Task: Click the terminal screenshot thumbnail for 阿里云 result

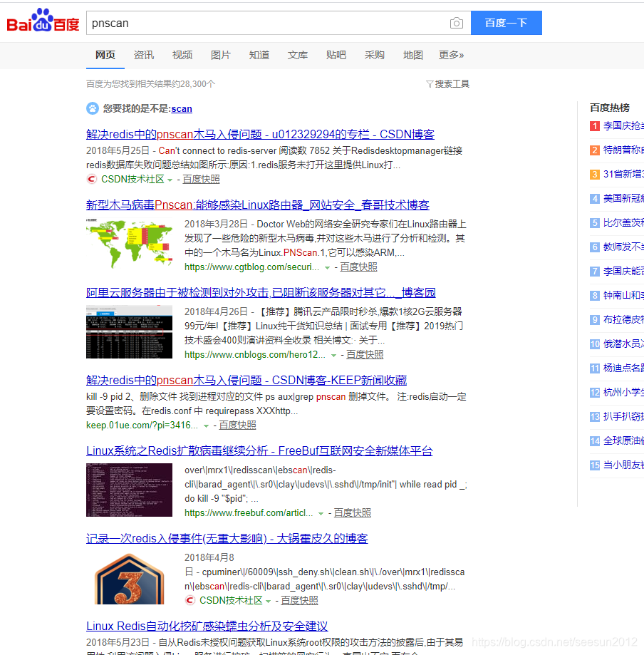Action: [x=129, y=331]
